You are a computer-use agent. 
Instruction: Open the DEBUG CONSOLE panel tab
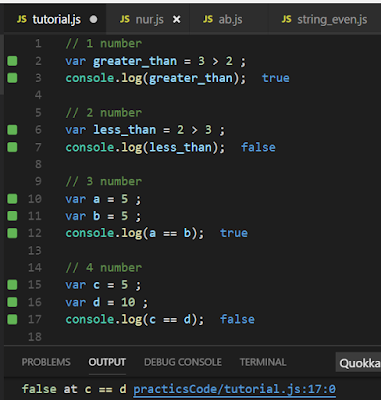point(183,362)
